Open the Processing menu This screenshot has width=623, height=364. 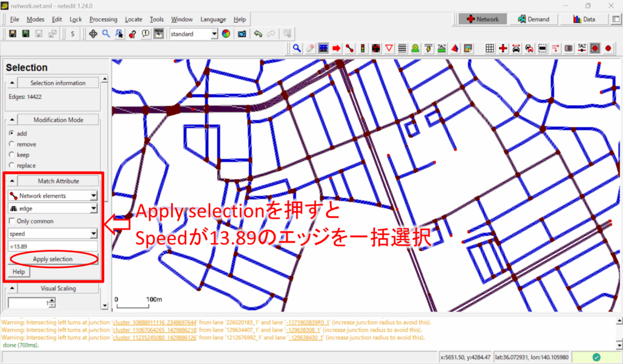click(x=103, y=19)
